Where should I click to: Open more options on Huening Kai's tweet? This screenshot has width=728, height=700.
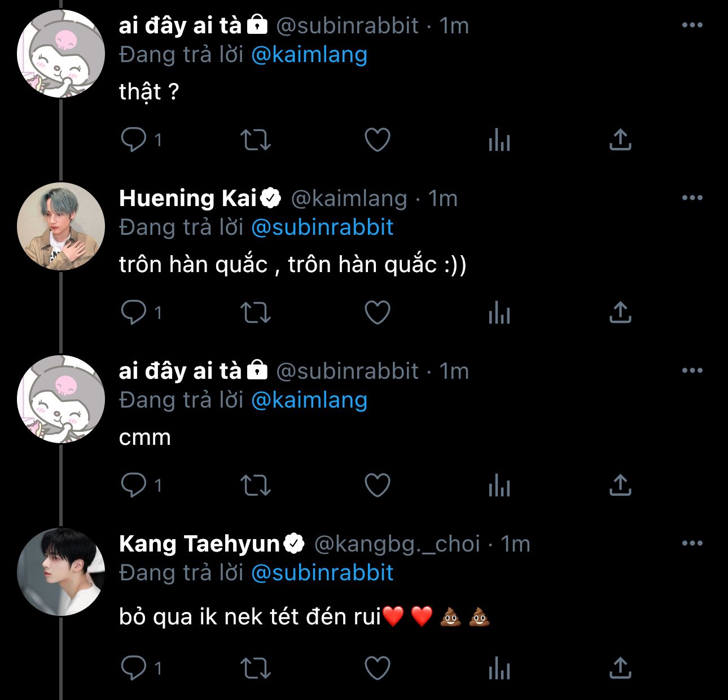692,198
